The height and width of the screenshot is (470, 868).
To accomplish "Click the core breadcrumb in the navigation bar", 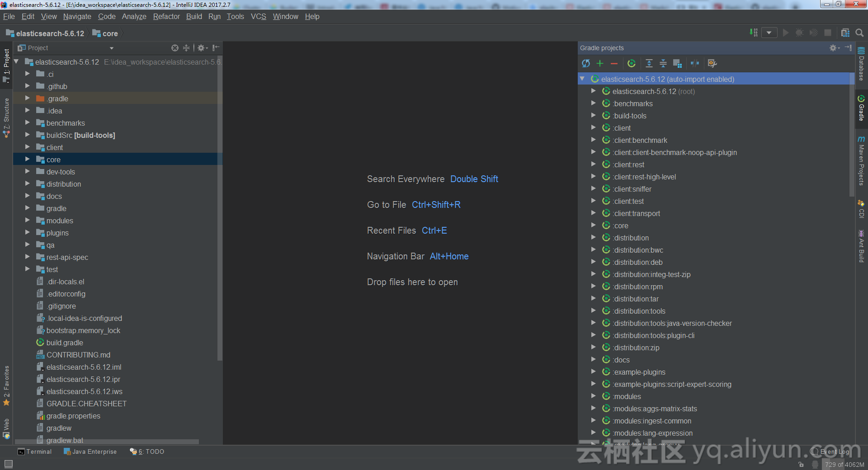I will (105, 33).
